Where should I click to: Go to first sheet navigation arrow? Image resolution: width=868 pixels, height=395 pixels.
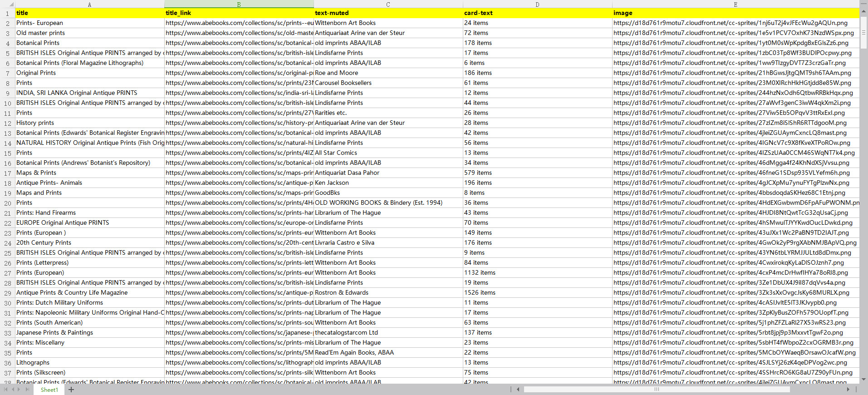tap(6, 390)
